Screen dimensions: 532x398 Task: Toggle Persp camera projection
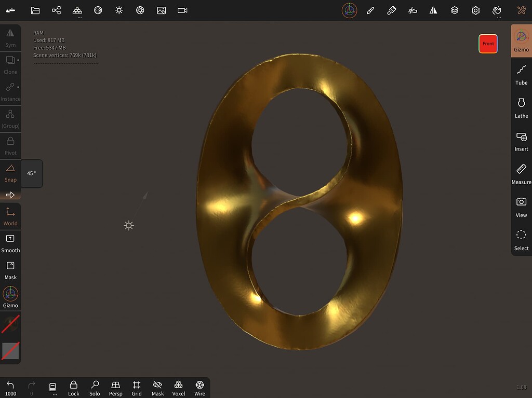pos(115,388)
